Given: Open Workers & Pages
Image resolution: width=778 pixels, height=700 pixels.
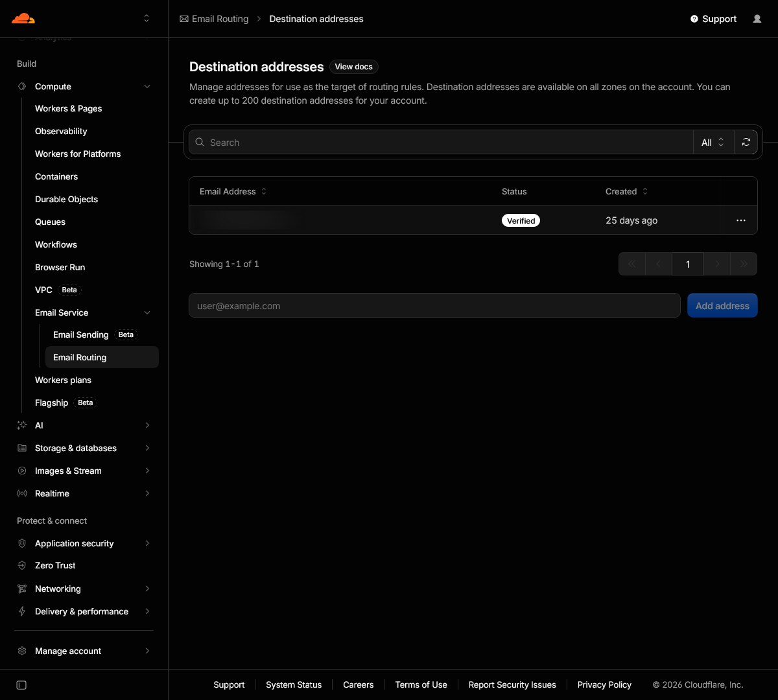Looking at the screenshot, I should point(69,108).
